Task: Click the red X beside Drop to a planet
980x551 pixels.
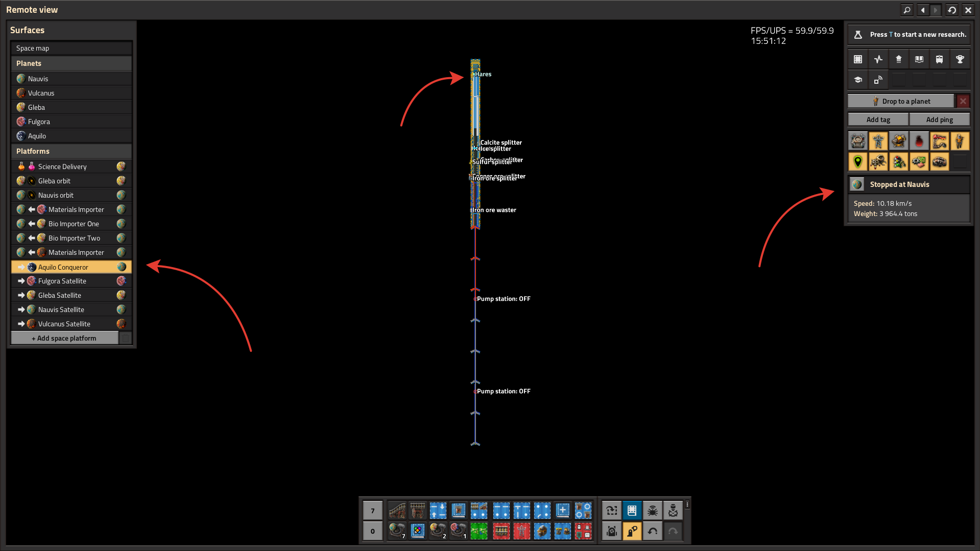Action: pos(963,101)
